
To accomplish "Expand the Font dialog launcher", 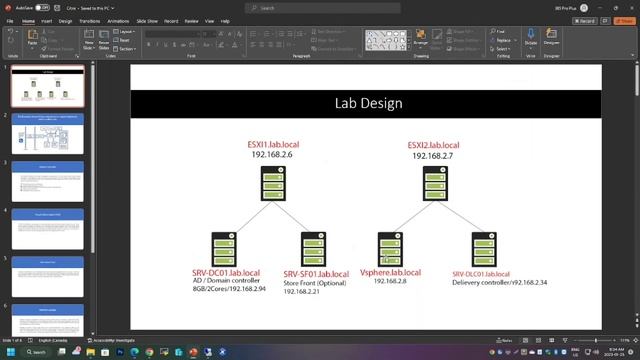I will 244,56.
